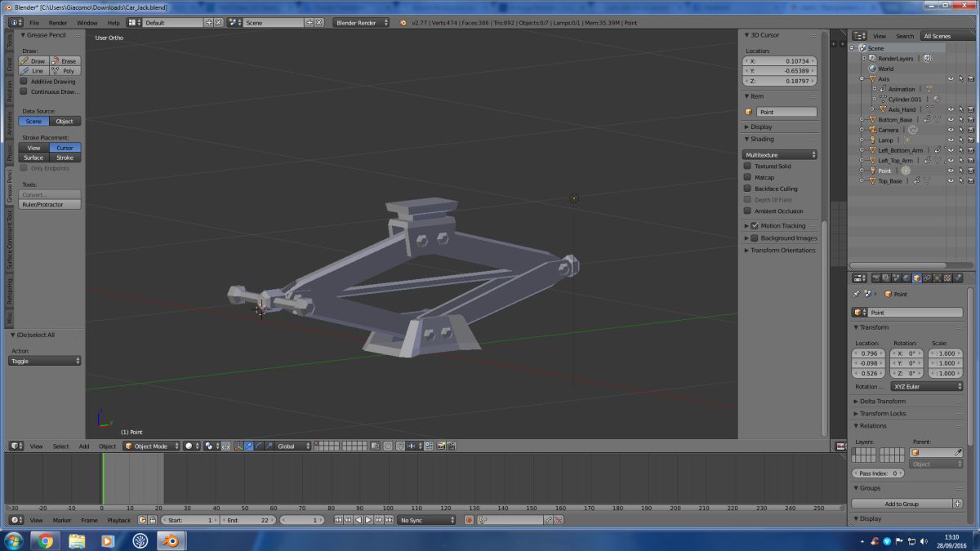980x551 pixels.
Task: Click the Draw grease pencil button
Action: coord(33,61)
